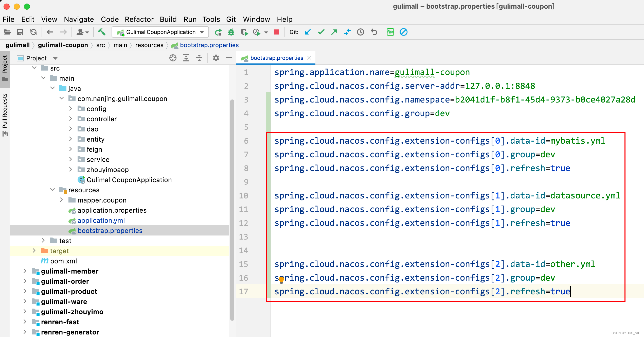Viewport: 644px width, 337px height.
Task: Hide the Project panel minus icon
Action: point(229,58)
